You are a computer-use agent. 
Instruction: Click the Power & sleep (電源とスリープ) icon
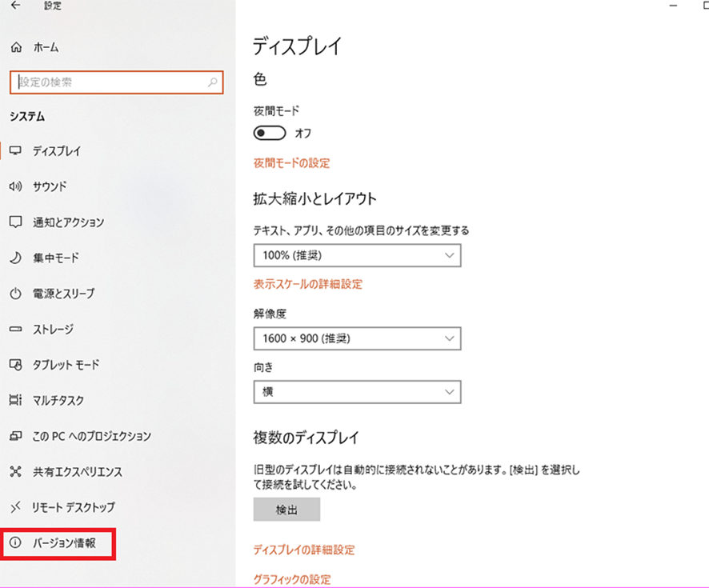pyautogui.click(x=15, y=294)
